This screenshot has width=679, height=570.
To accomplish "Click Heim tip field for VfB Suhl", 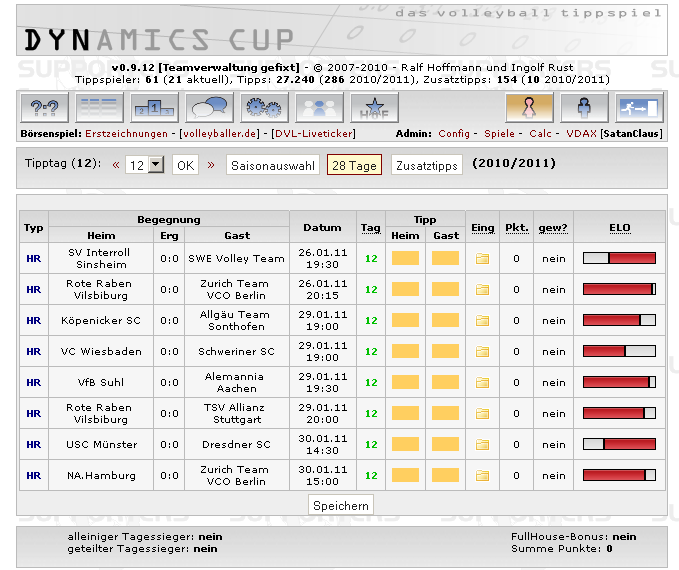I will [x=405, y=382].
